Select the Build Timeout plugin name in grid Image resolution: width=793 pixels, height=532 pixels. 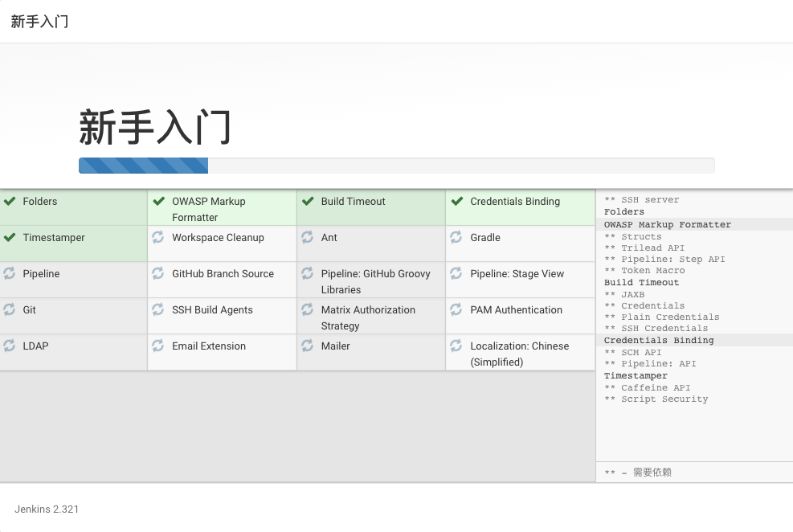[x=353, y=201]
